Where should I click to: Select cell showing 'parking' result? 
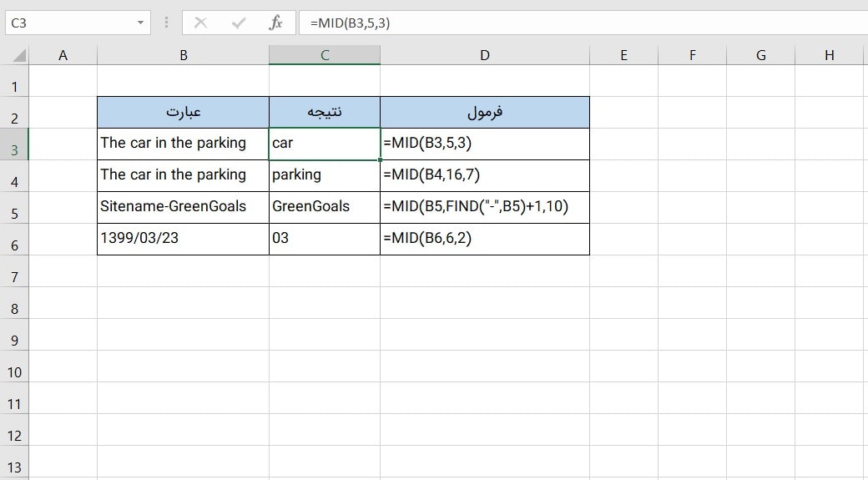tap(324, 174)
